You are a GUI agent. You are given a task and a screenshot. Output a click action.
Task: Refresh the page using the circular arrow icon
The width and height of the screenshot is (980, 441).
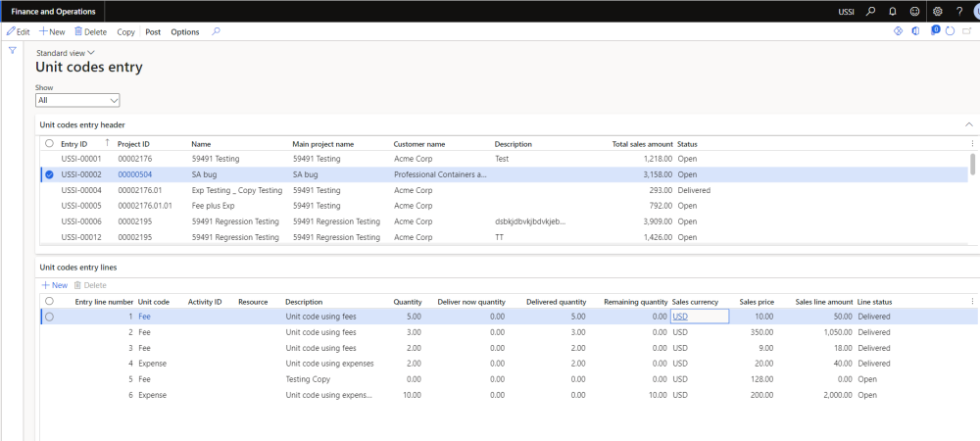point(950,31)
